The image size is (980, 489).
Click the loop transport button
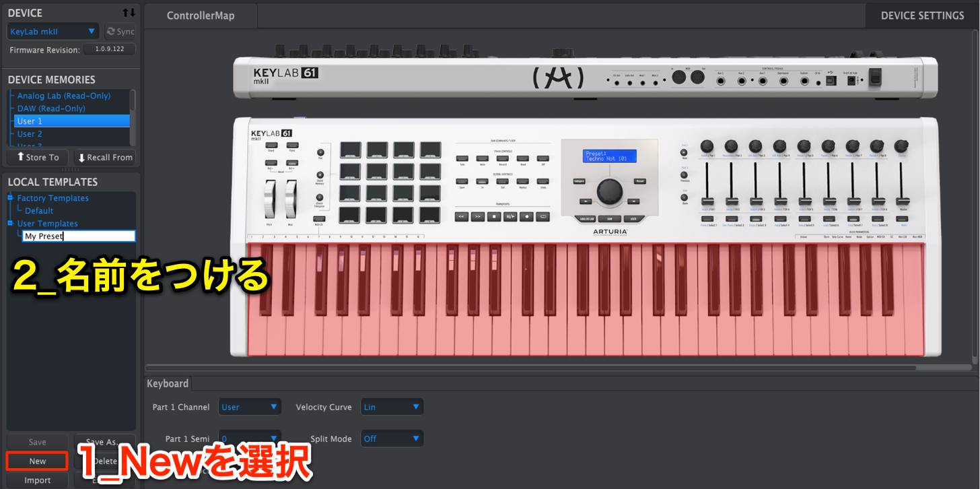click(543, 217)
